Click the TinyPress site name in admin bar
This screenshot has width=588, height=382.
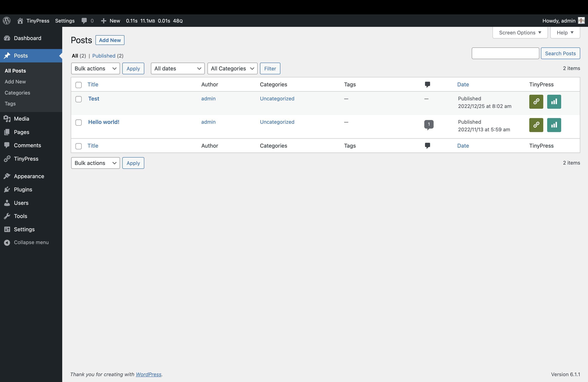tap(38, 21)
